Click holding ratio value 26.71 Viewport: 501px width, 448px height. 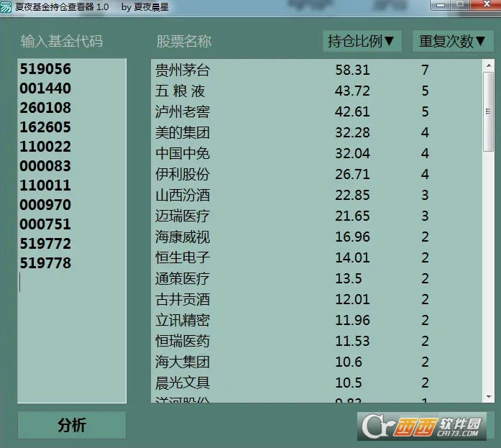[x=352, y=174]
